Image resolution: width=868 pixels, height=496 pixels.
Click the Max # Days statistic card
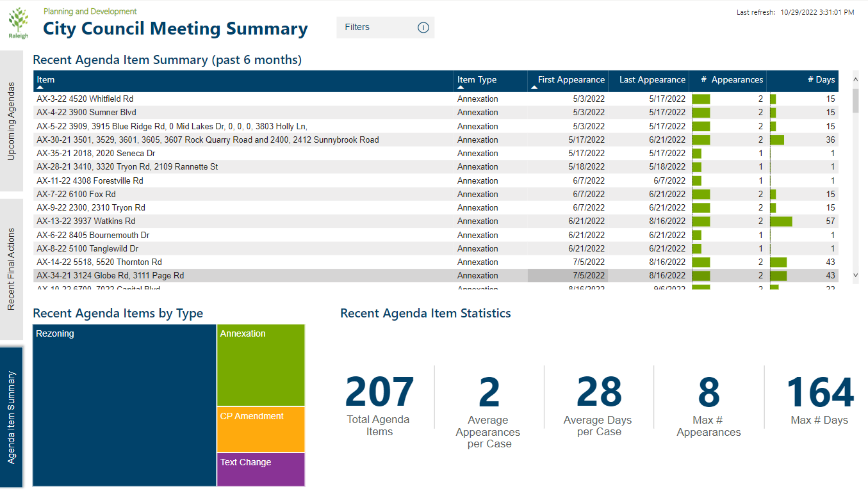820,397
